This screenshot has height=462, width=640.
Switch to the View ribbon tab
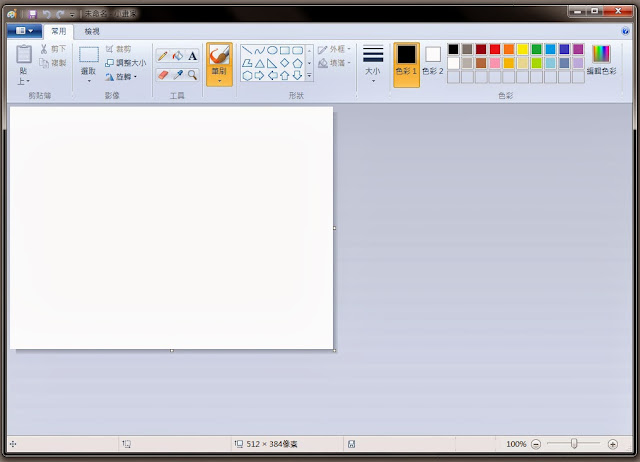(x=92, y=31)
